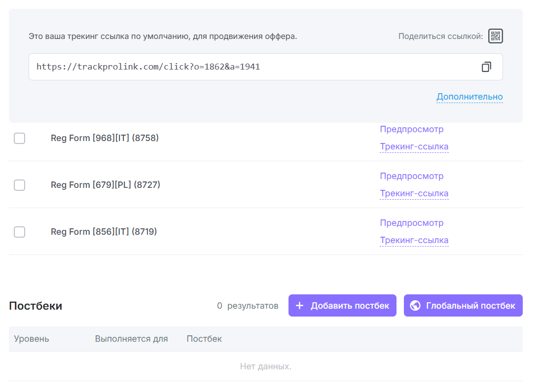Preview the Reg Form [679][PL] landing
541x392 pixels.
coord(411,176)
